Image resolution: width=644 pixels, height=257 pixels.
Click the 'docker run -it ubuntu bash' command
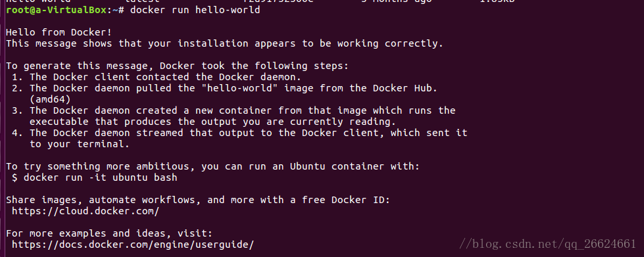100,177
